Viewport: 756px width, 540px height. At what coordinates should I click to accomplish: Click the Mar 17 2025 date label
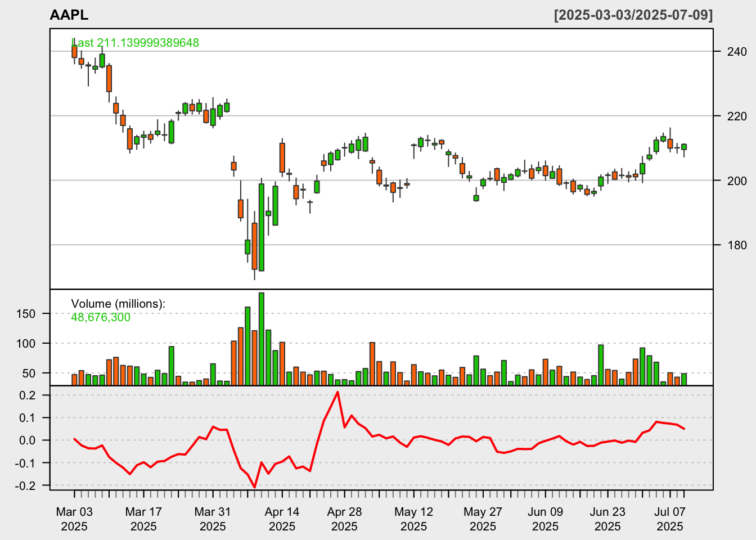(x=143, y=519)
